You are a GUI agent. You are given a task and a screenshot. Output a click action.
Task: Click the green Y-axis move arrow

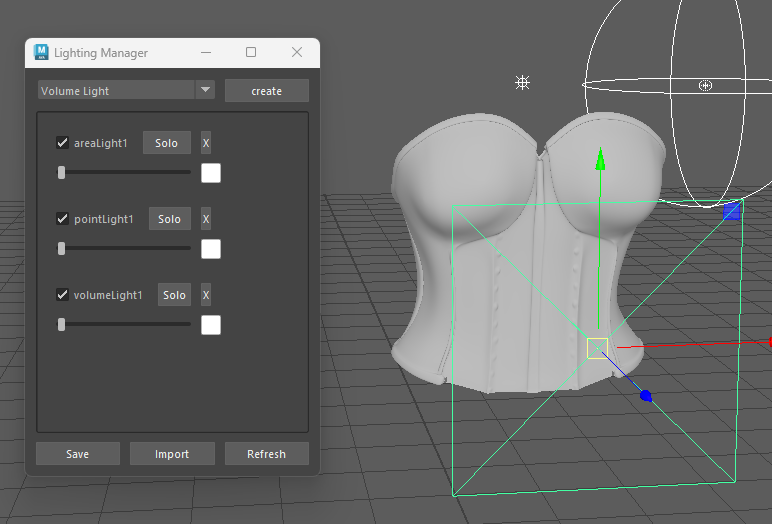(x=600, y=160)
